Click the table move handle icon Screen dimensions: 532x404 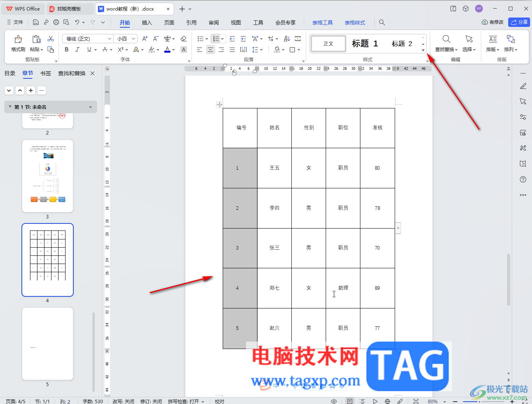click(220, 105)
